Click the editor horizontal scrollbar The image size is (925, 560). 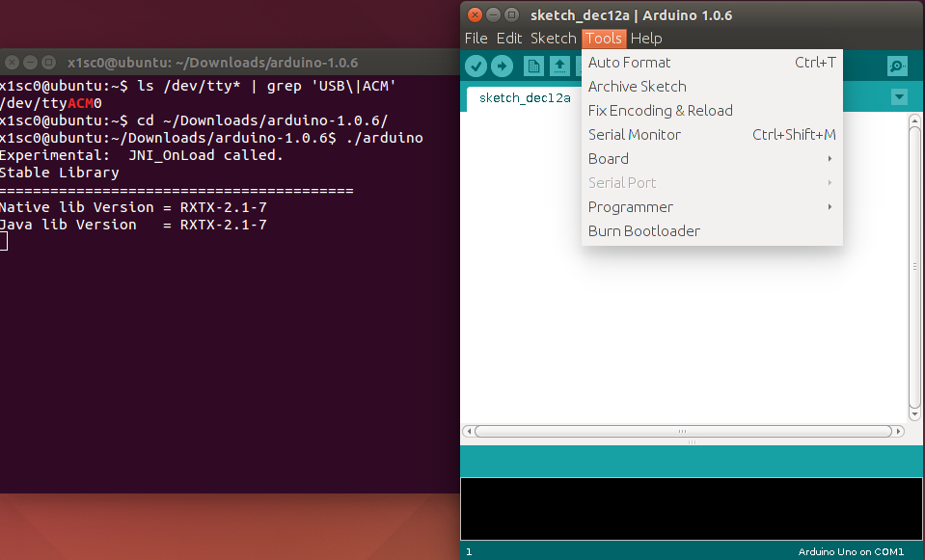pyautogui.click(x=683, y=431)
